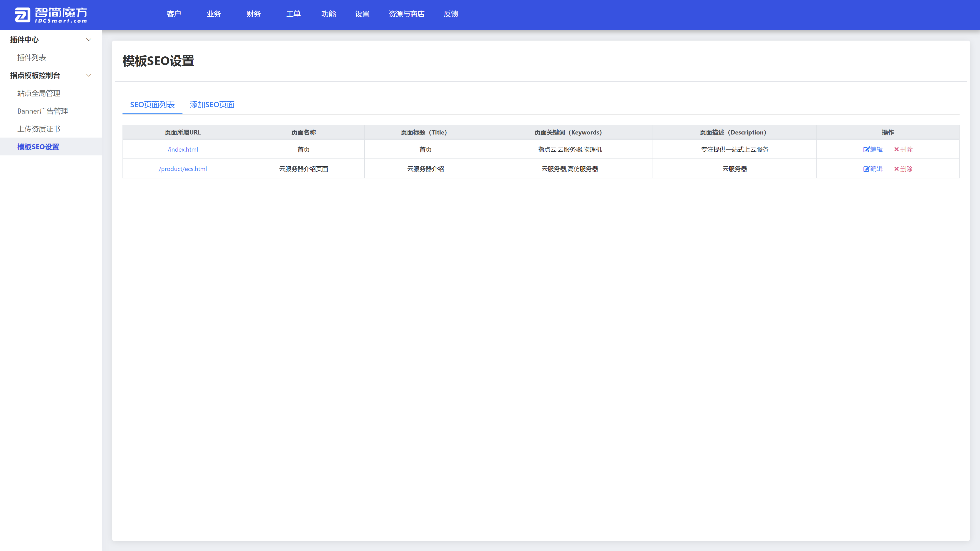
Task: Collapse the 插件中心 sidebar section chevron
Action: coord(89,40)
